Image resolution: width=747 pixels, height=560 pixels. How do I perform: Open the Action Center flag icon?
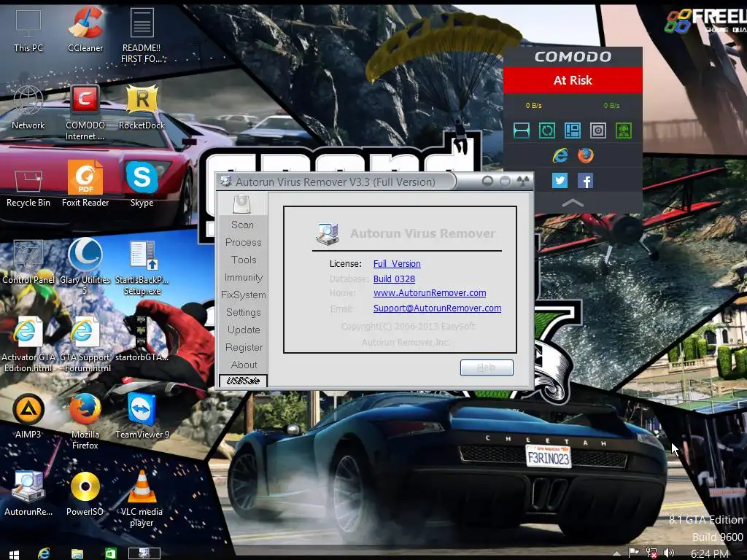pyautogui.click(x=633, y=553)
